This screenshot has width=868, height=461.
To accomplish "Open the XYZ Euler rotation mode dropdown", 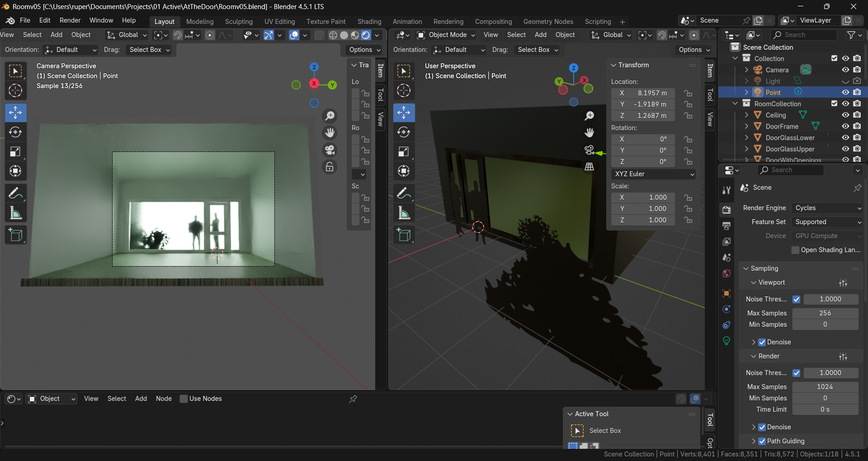I will [653, 174].
